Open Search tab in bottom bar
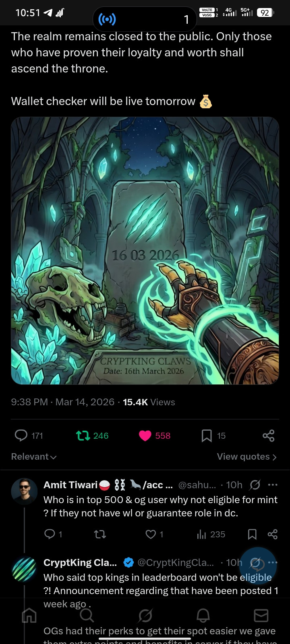The height and width of the screenshot is (644, 290). (87, 615)
